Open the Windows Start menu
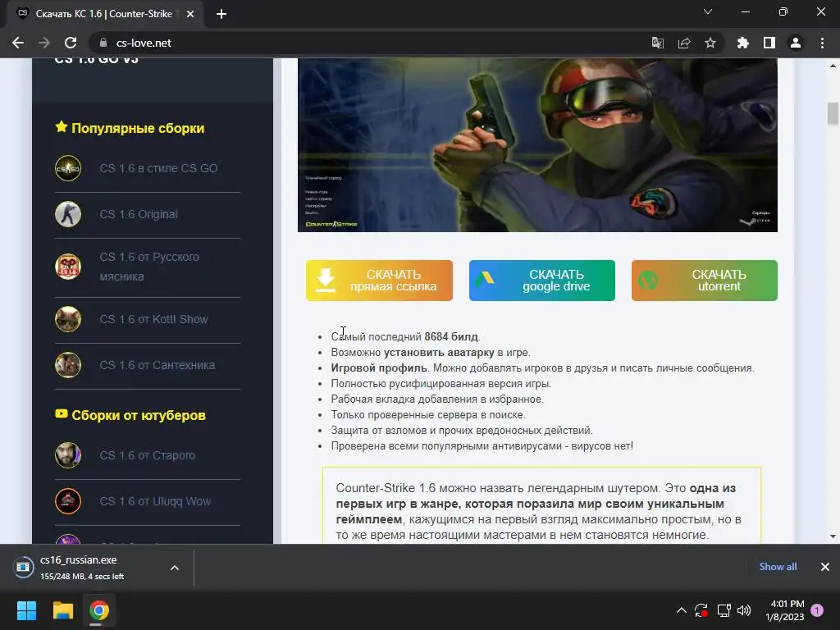 [26, 610]
